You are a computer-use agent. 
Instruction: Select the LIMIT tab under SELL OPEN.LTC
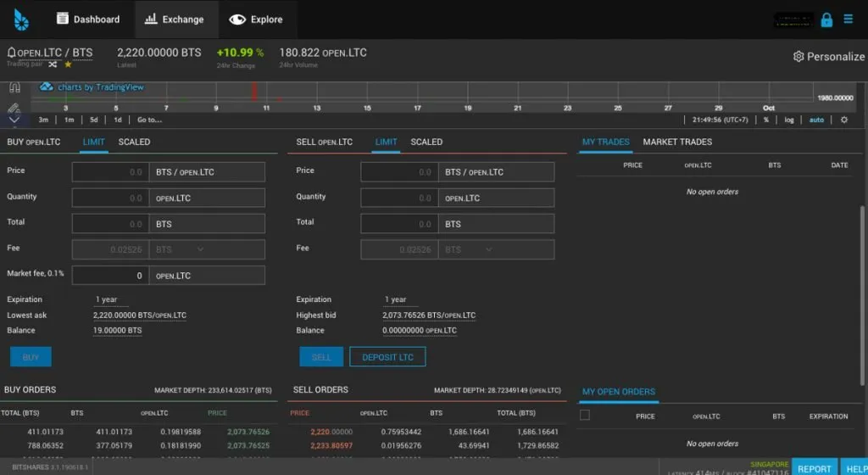386,142
